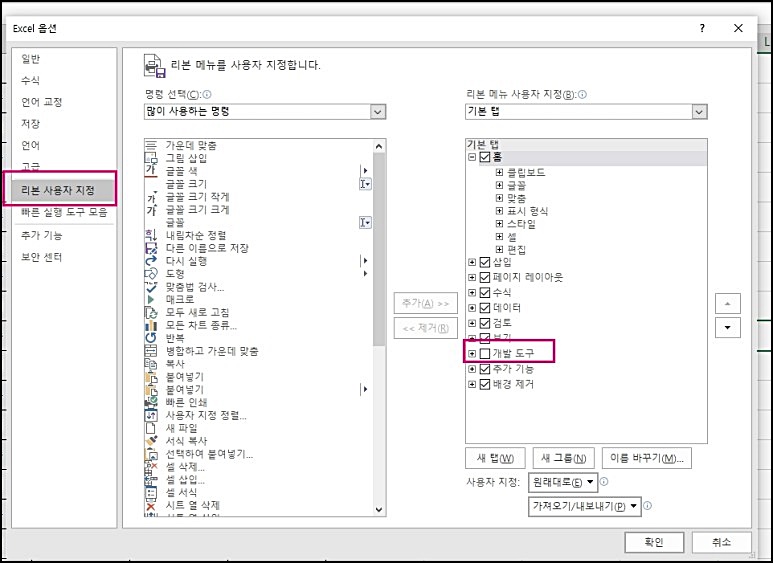Click the 그림 삽입 command icon
773x563 pixels.
click(151, 158)
